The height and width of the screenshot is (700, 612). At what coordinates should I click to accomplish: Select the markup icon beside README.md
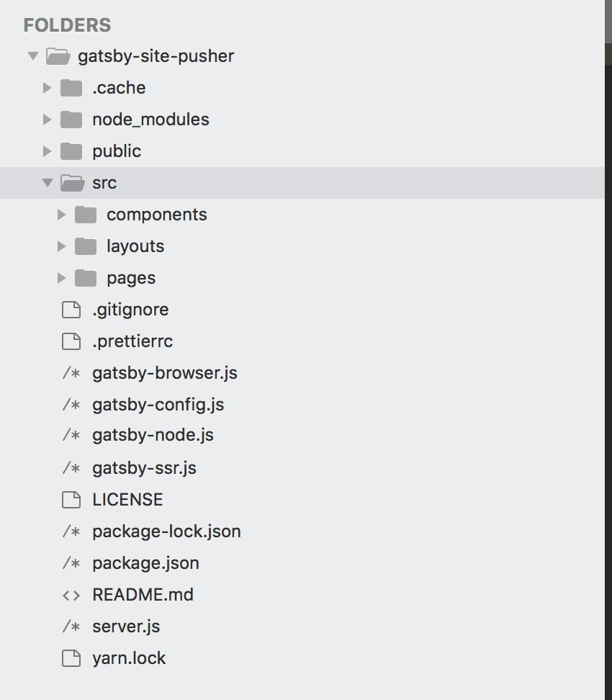tap(72, 595)
